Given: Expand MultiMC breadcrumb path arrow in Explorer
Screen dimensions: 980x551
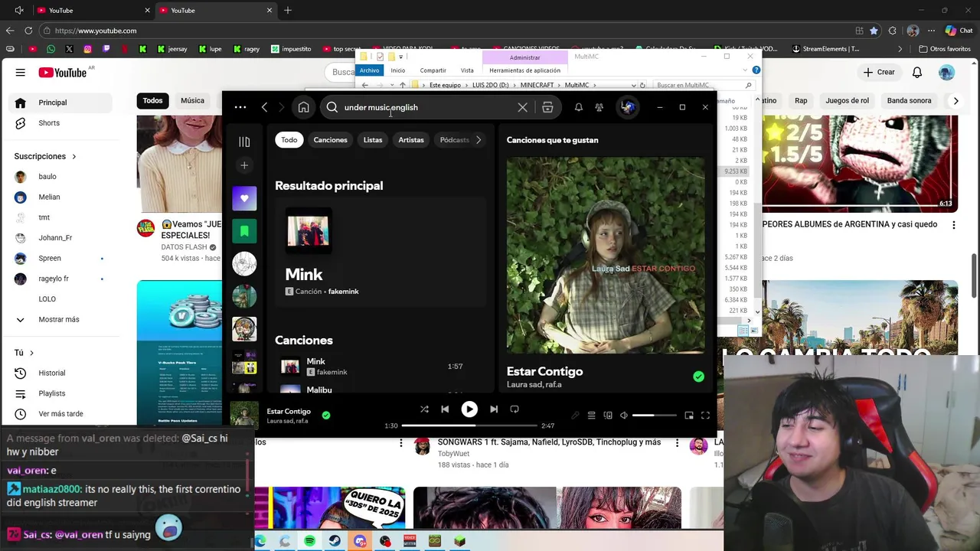Looking at the screenshot, I should click(x=594, y=85).
